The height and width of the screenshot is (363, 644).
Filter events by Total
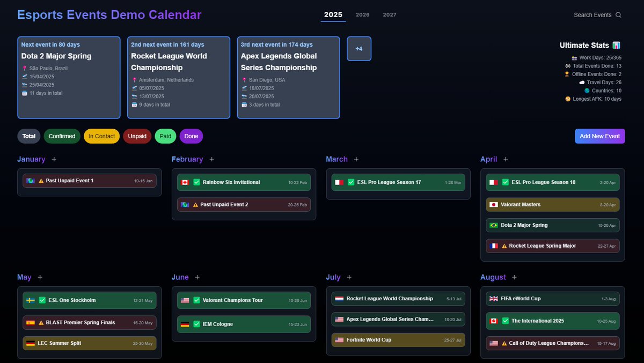[29, 136]
